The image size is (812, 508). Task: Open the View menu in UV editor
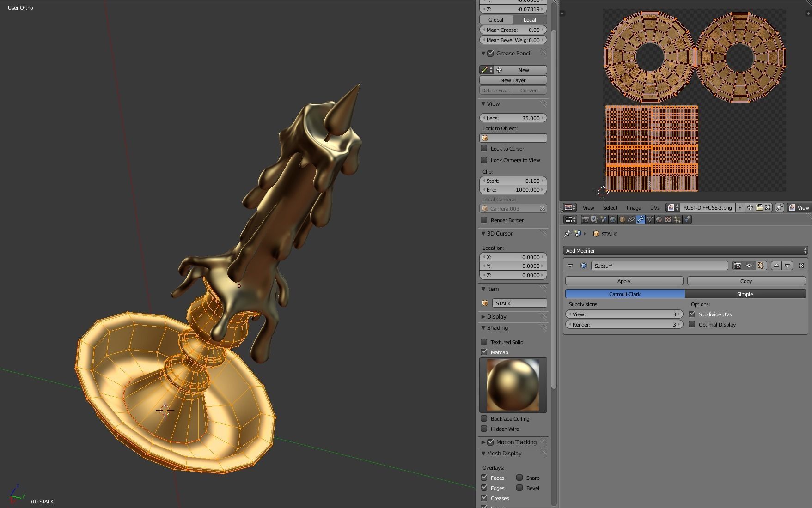588,208
